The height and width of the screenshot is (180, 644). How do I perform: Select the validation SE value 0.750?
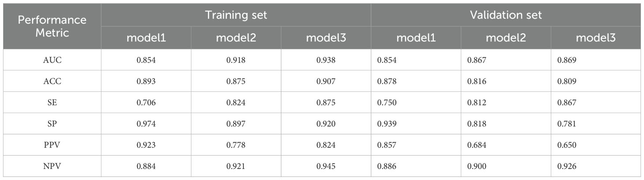[x=386, y=102]
